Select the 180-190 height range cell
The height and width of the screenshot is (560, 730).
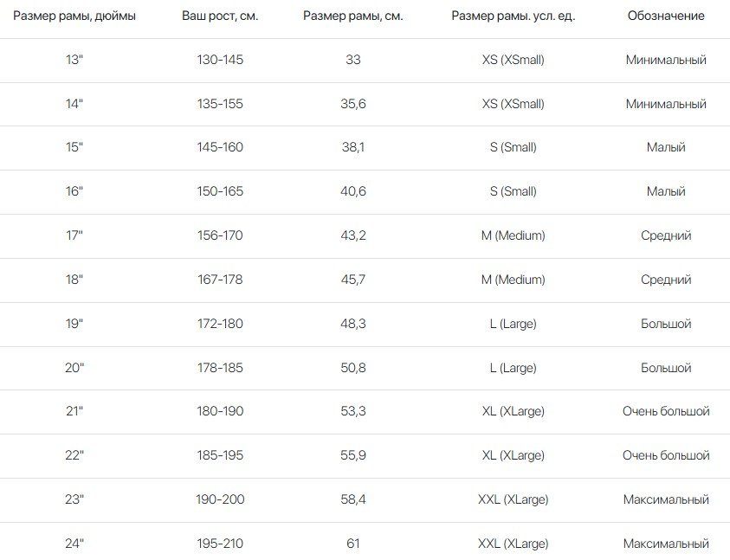220,411
